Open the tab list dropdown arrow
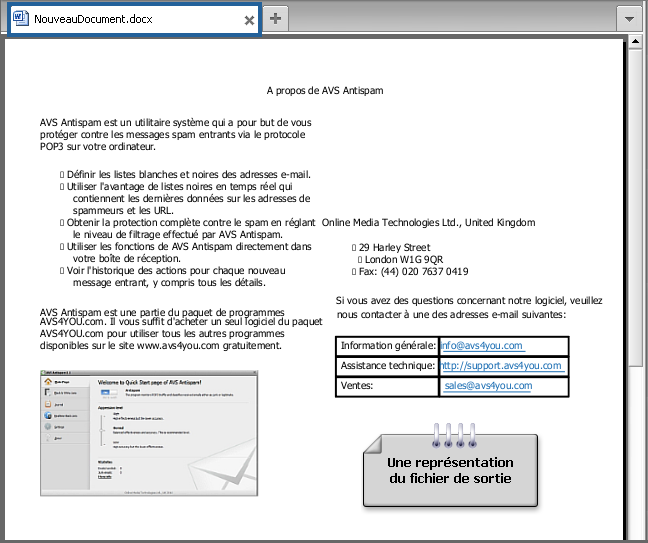The width and height of the screenshot is (648, 543). coord(629,19)
